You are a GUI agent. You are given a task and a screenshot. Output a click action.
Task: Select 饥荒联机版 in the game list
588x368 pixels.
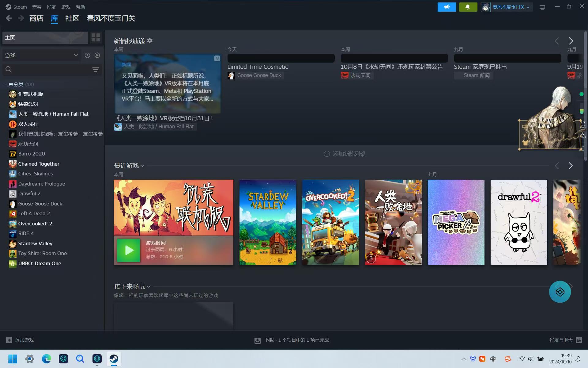pos(31,94)
